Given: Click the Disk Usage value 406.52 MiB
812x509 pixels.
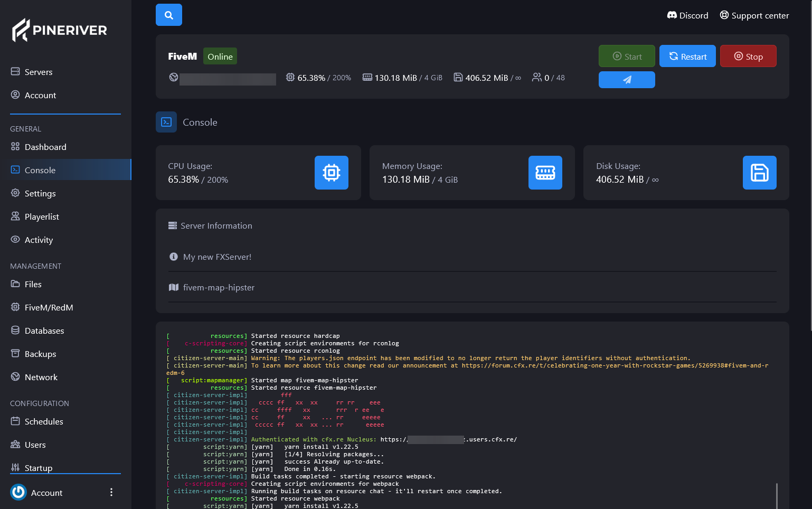Looking at the screenshot, I should [620, 180].
